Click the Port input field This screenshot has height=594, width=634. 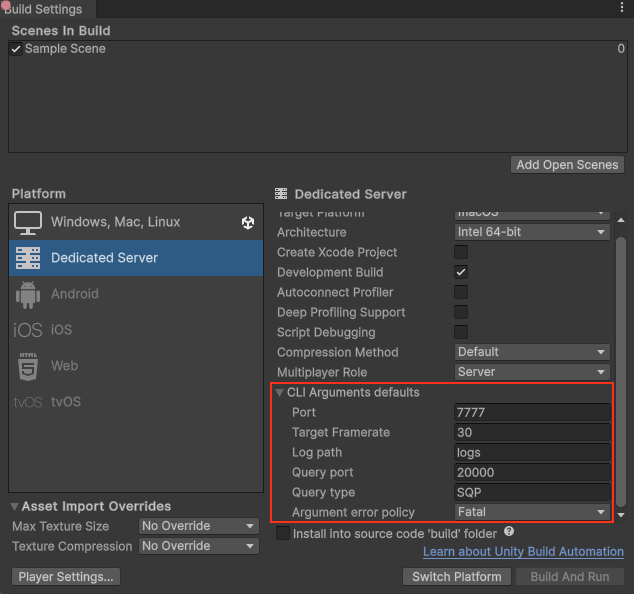click(x=532, y=412)
